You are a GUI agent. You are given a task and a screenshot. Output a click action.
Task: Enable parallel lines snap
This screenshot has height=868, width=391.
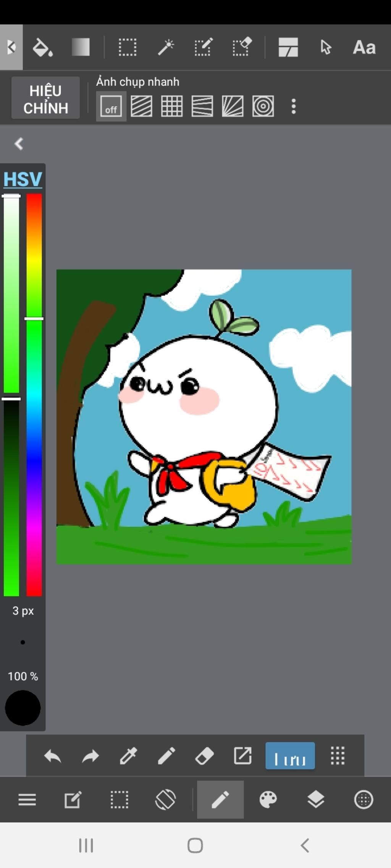tap(141, 106)
